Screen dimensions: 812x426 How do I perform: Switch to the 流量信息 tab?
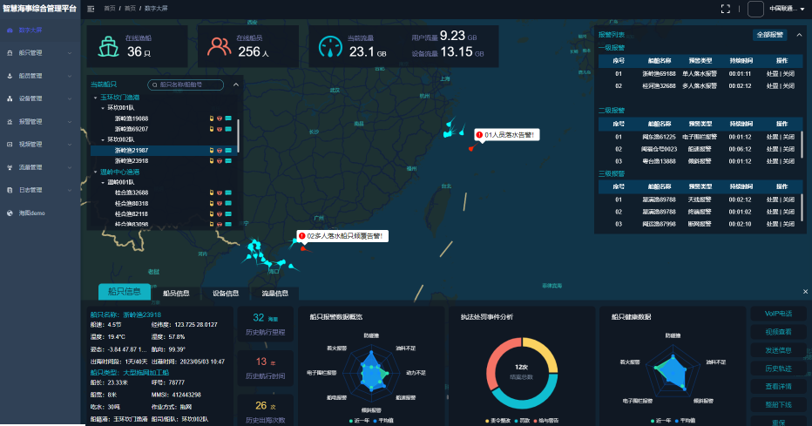coord(274,293)
